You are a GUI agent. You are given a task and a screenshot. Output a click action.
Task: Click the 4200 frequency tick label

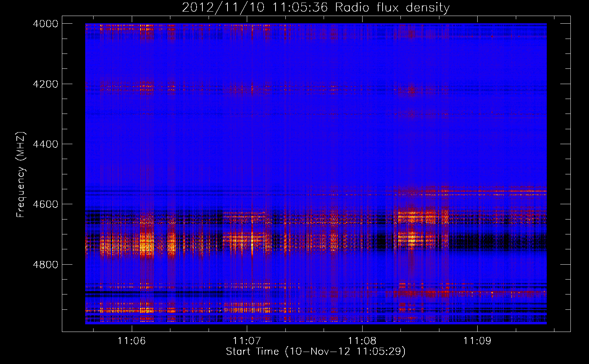tap(46, 84)
